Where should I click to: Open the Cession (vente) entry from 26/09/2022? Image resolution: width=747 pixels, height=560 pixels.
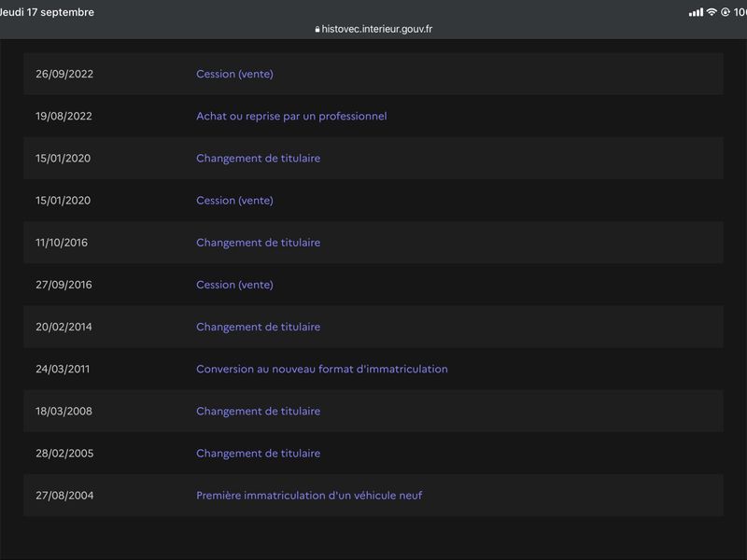[234, 74]
